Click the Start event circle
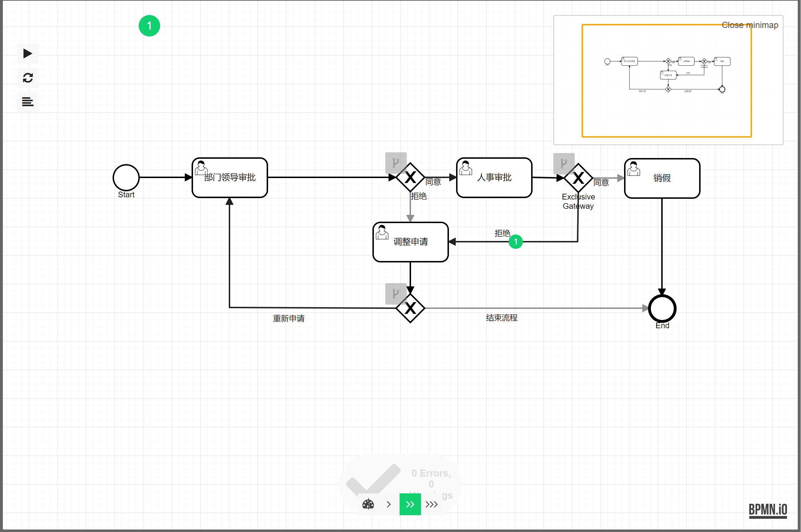 [126, 177]
